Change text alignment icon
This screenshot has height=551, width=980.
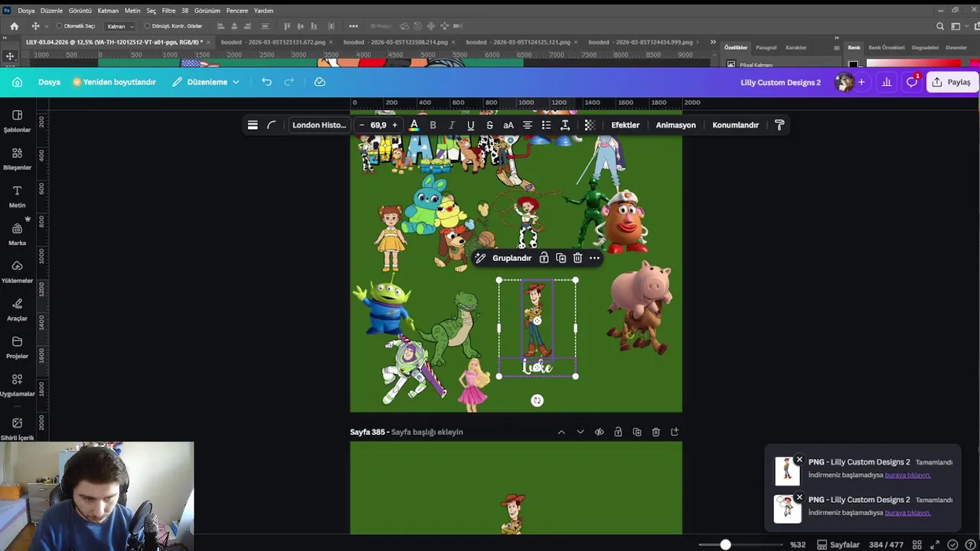(x=528, y=125)
